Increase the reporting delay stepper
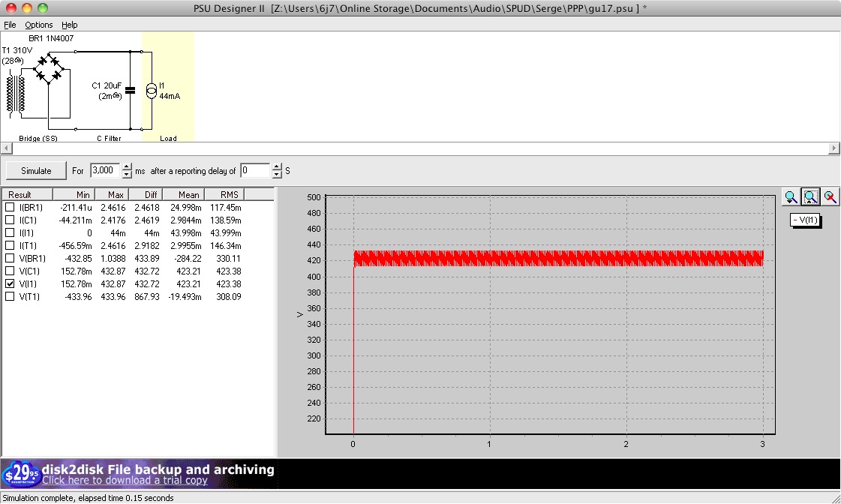 pos(277,166)
